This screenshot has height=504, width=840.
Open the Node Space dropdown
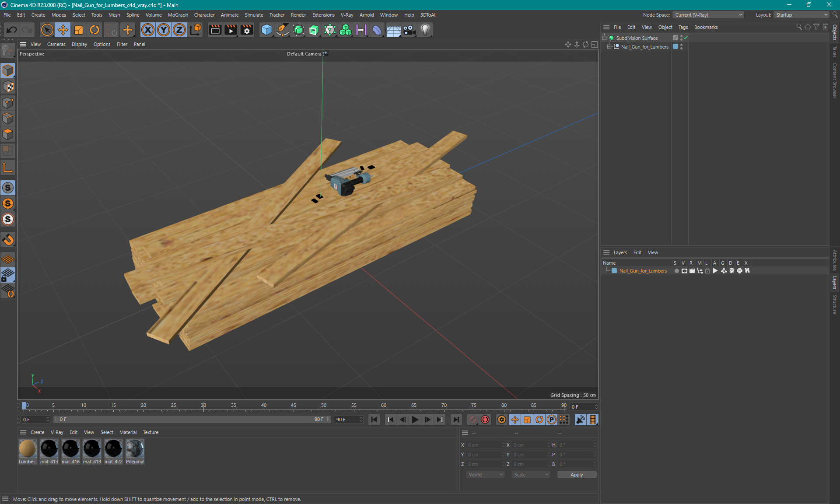click(x=708, y=15)
